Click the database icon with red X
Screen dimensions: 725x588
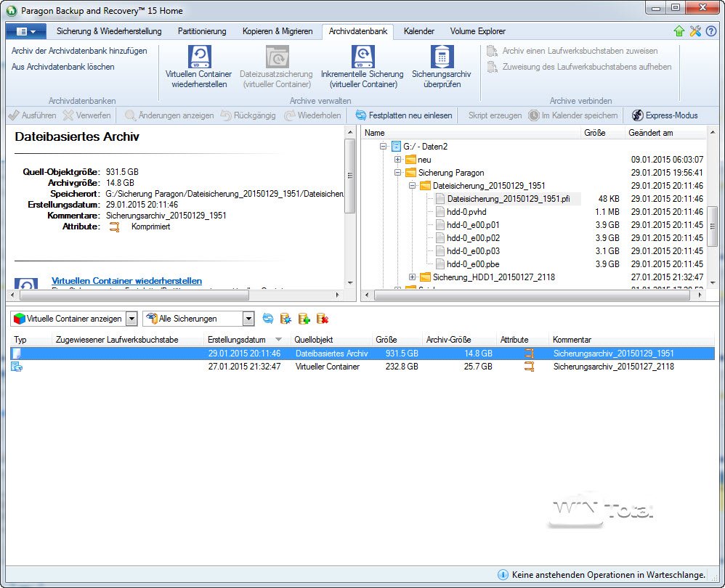[323, 319]
